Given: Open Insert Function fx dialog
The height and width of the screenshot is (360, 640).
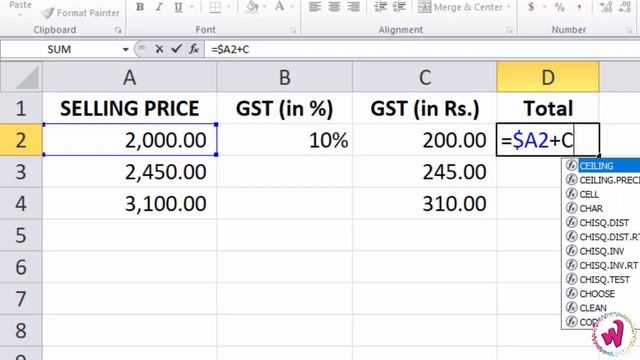Looking at the screenshot, I should pyautogui.click(x=193, y=49).
